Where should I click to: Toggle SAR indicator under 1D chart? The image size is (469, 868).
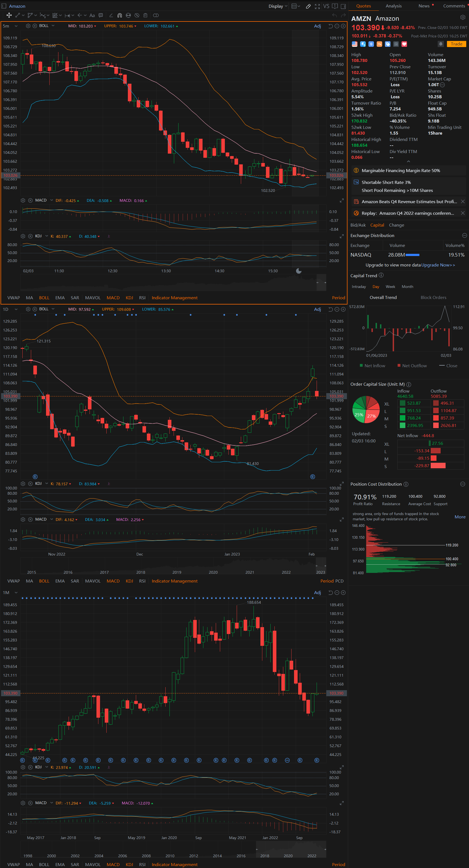click(75, 581)
